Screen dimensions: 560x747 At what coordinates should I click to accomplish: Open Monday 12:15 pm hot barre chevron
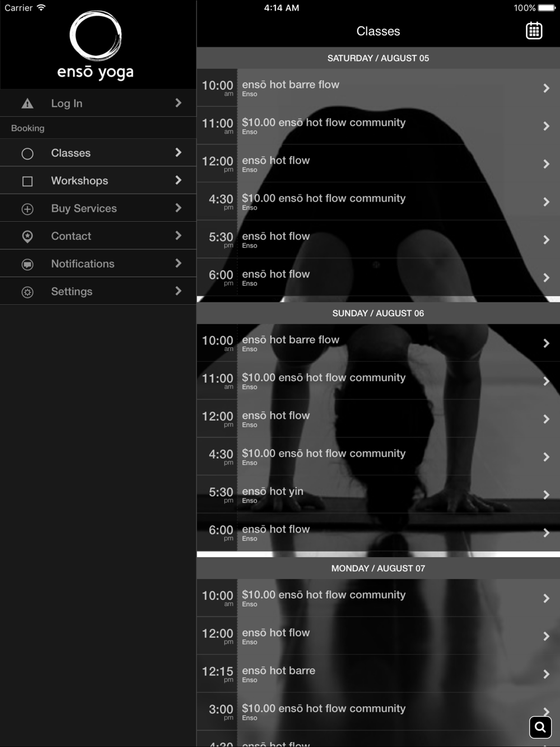click(x=546, y=674)
